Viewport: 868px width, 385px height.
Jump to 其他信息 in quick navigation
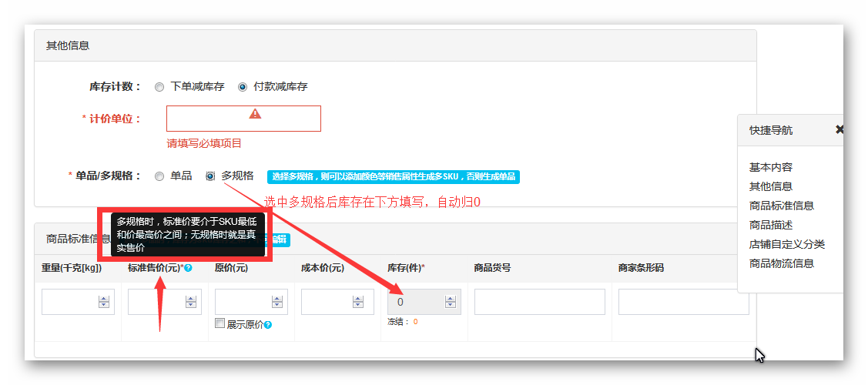coord(770,186)
